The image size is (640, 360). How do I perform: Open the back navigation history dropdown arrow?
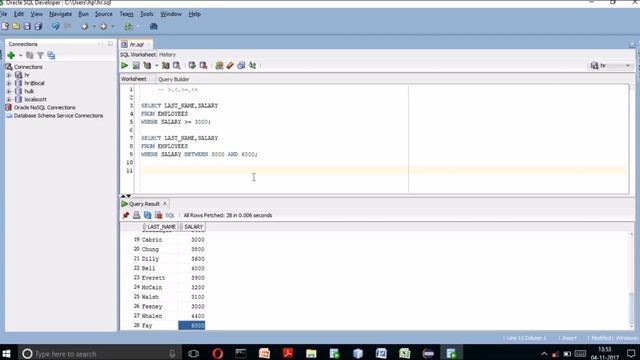point(94,27)
